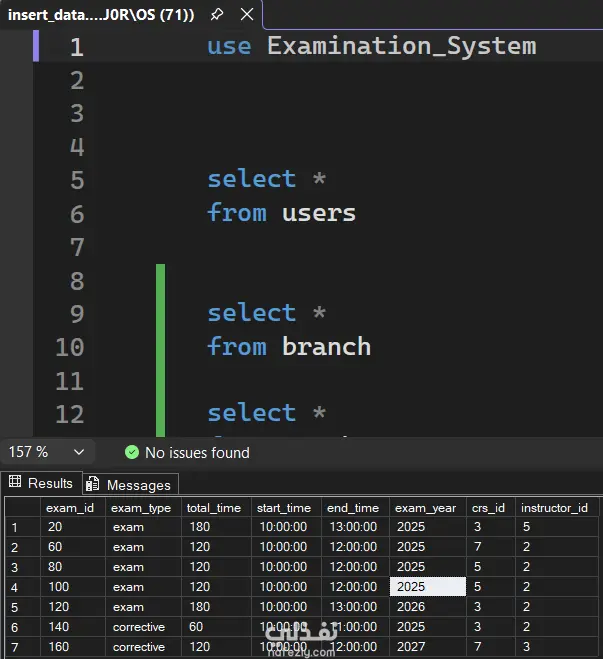Screen dimensions: 603x659
Task: Click the select-all corner of results grid
Action: [15, 508]
